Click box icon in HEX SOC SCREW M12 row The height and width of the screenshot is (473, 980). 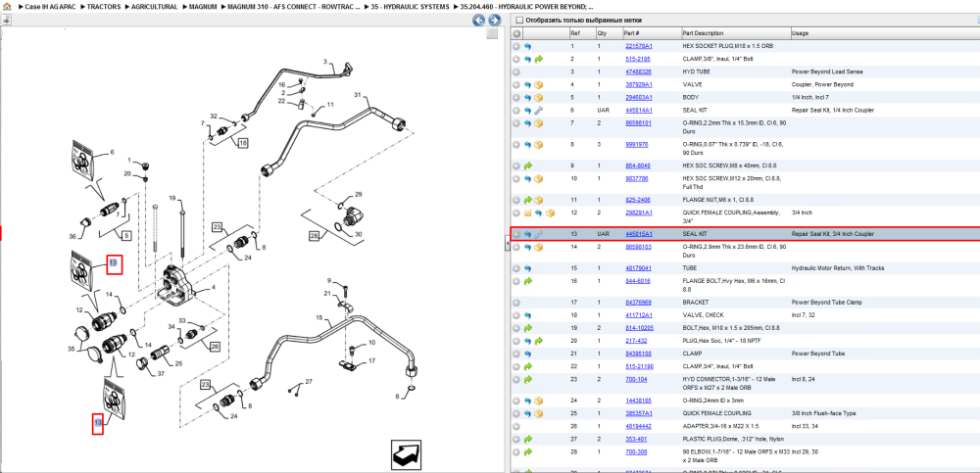538,178
